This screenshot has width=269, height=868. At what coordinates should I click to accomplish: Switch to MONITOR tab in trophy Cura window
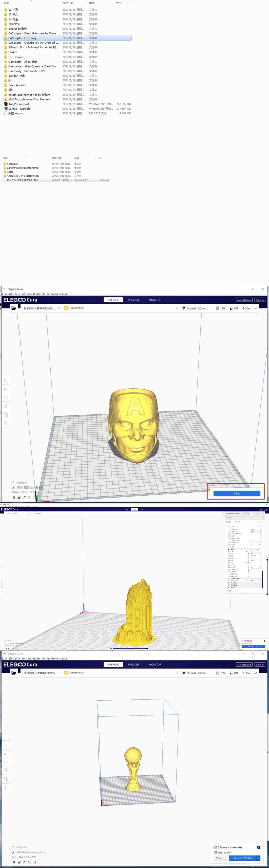[155, 664]
